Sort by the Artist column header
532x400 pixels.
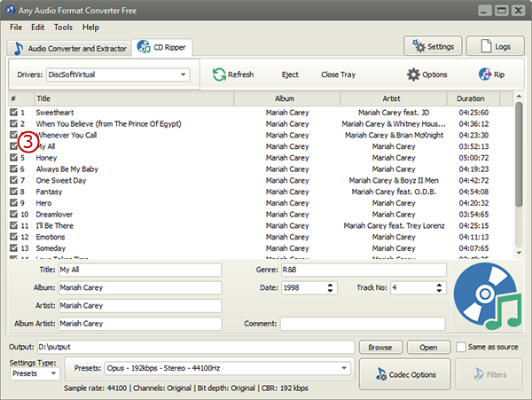[x=394, y=98]
